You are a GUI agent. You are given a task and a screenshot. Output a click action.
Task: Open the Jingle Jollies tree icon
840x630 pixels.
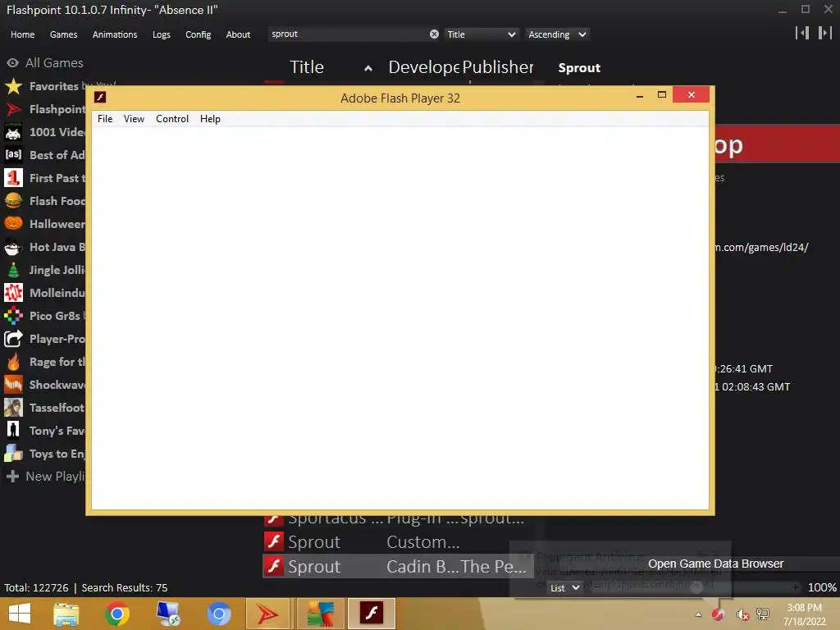[x=13, y=269]
